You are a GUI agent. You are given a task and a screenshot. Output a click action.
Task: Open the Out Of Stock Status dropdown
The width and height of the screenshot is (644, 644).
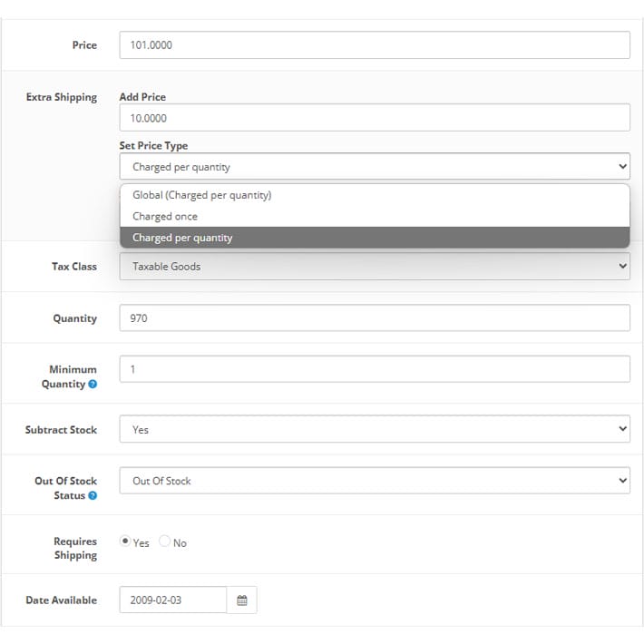375,481
